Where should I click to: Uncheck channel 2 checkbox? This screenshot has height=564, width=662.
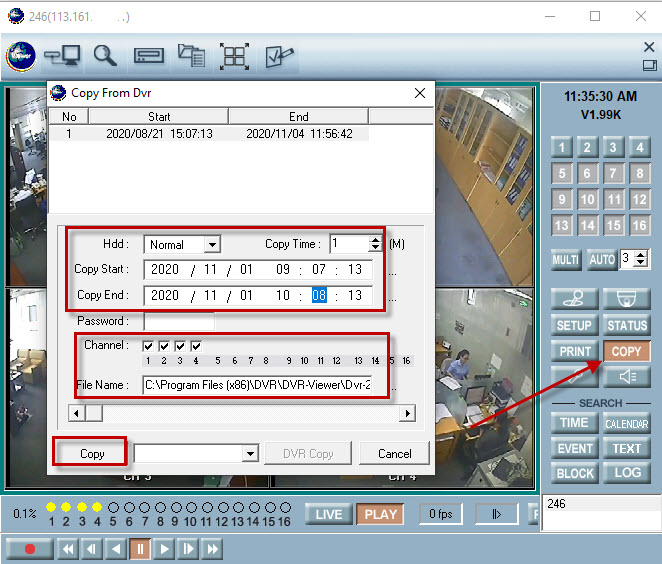pos(164,346)
